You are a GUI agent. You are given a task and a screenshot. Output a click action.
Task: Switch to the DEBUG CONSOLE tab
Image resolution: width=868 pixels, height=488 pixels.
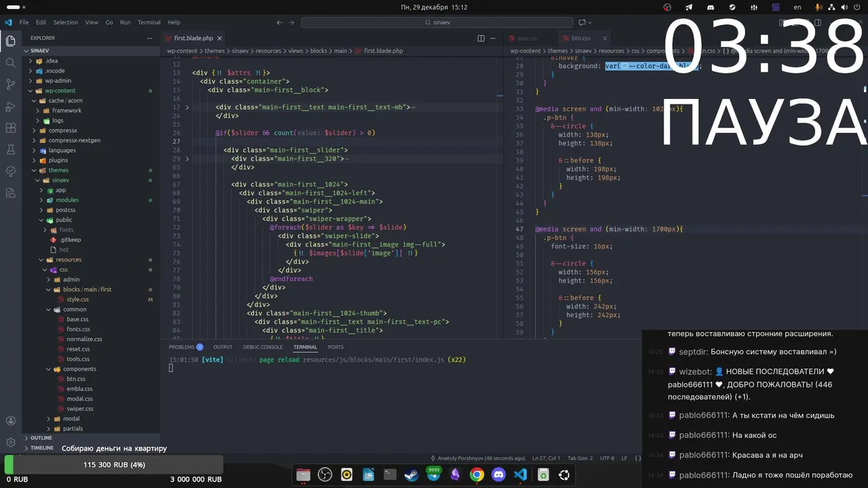point(263,347)
